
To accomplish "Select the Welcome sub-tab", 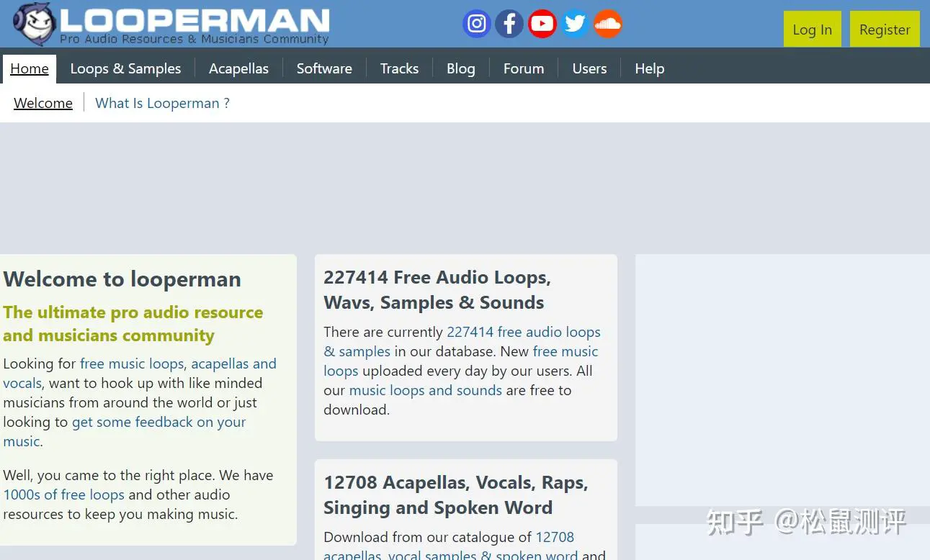I will pyautogui.click(x=43, y=103).
